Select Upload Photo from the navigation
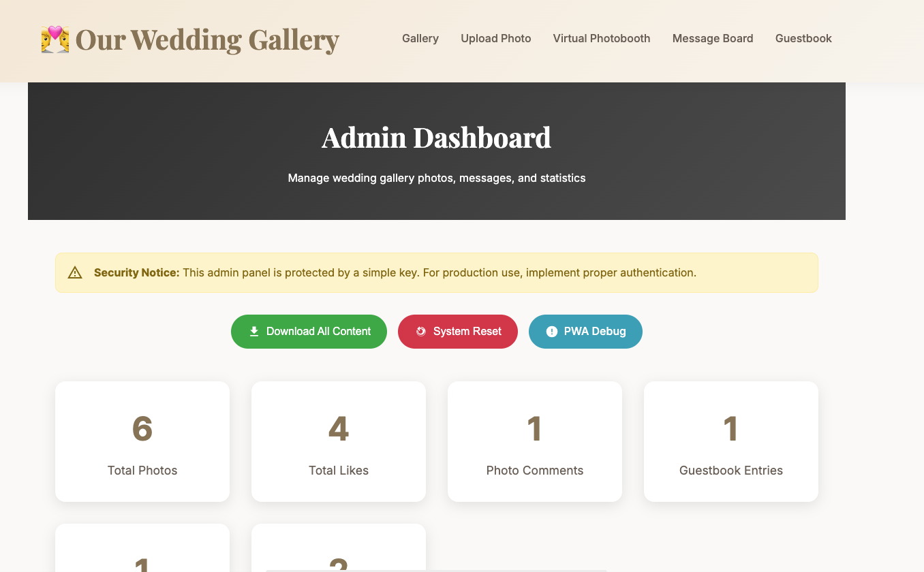The height and width of the screenshot is (572, 924). point(495,38)
